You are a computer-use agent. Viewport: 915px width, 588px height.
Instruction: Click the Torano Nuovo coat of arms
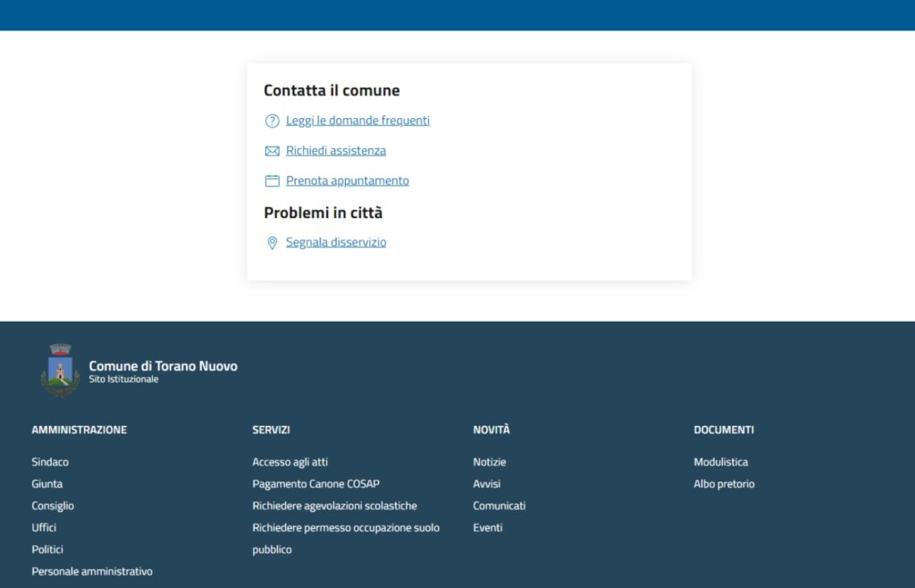(x=60, y=370)
